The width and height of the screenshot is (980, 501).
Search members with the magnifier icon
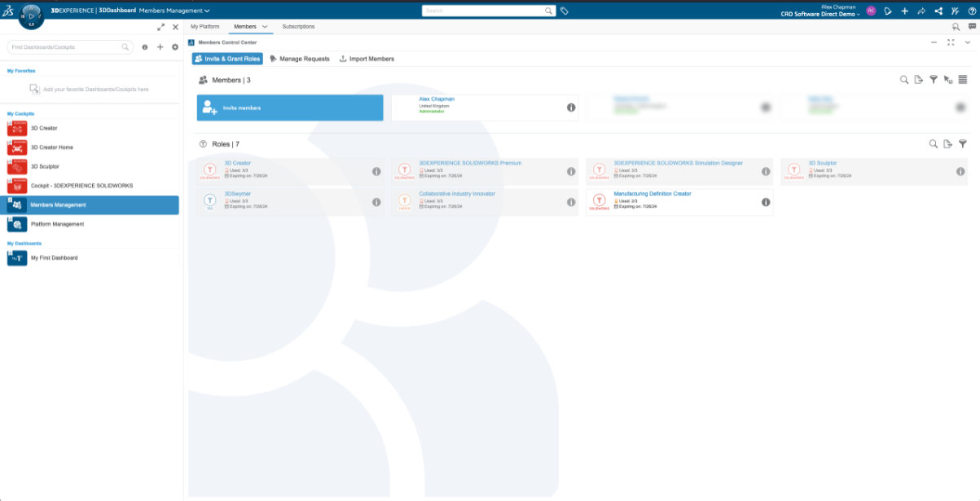[x=903, y=80]
